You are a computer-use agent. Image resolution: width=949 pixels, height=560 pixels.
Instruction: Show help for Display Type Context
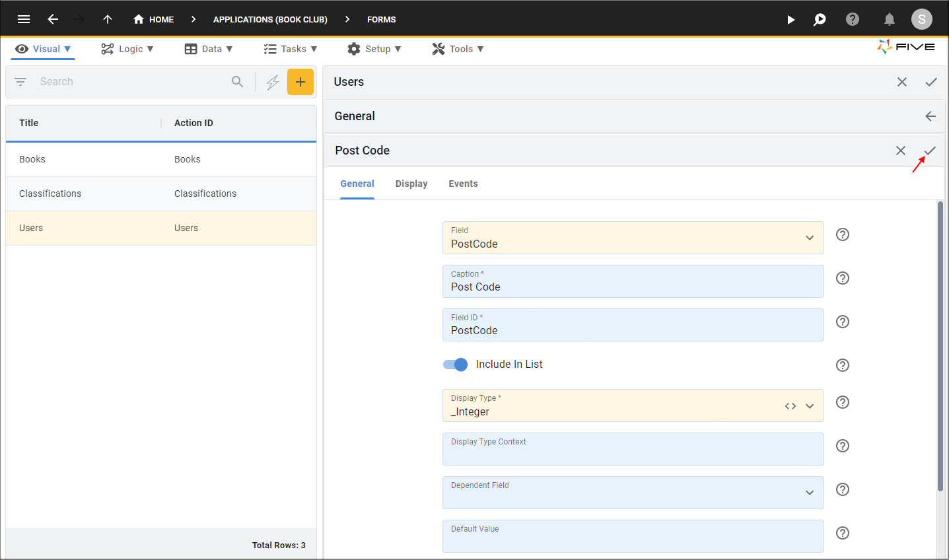pos(843,446)
